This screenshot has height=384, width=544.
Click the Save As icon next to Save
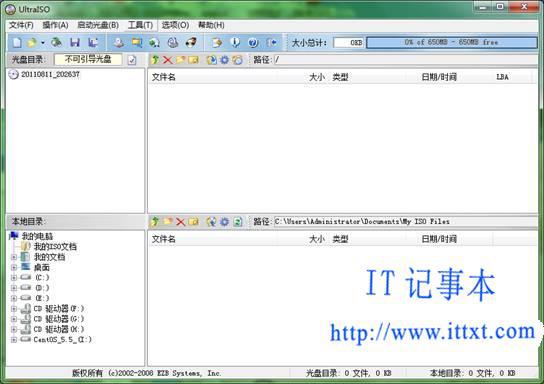pyautogui.click(x=93, y=42)
